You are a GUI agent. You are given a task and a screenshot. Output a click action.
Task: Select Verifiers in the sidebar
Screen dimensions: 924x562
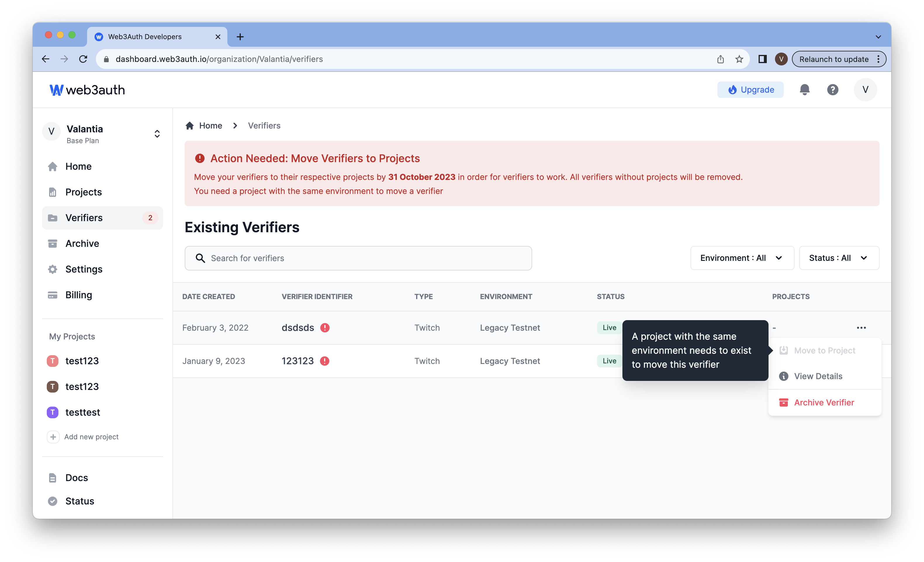[x=102, y=218]
